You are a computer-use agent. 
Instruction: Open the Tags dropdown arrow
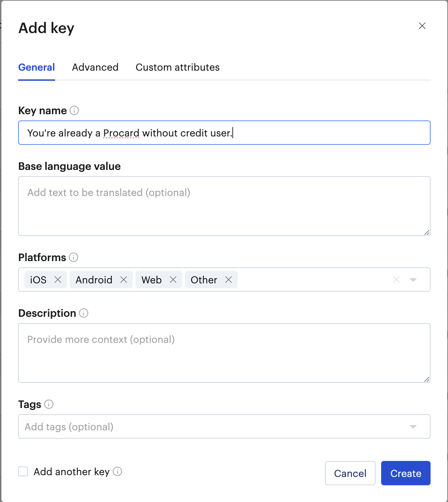tap(413, 426)
